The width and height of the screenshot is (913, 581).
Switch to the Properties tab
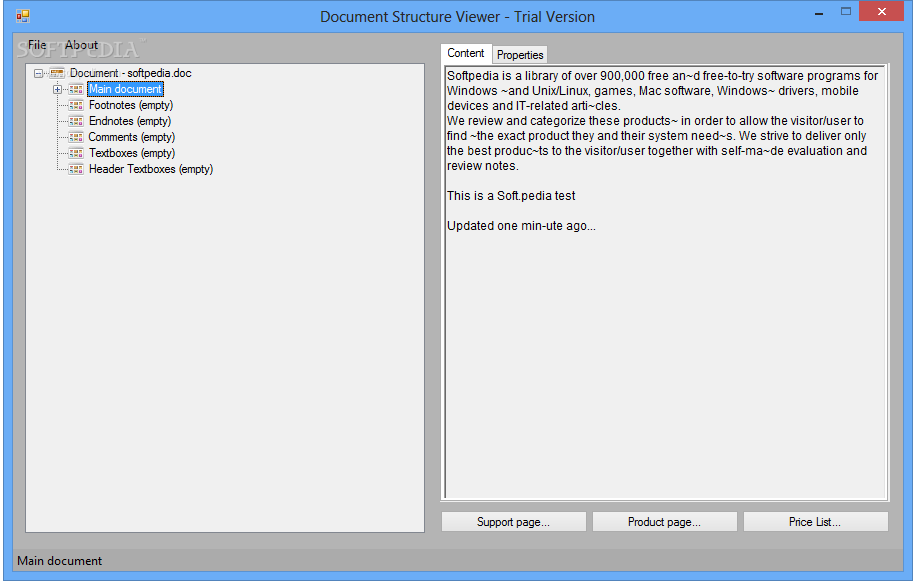(520, 55)
